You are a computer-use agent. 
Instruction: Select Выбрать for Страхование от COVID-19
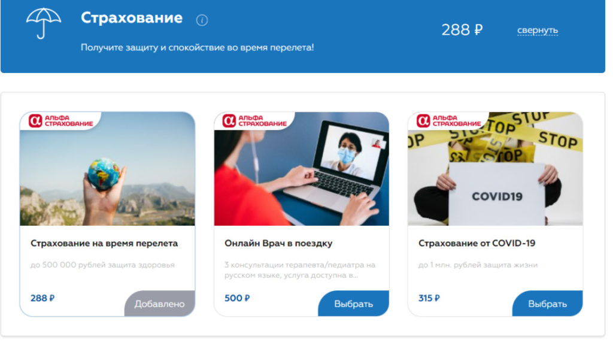pos(547,304)
